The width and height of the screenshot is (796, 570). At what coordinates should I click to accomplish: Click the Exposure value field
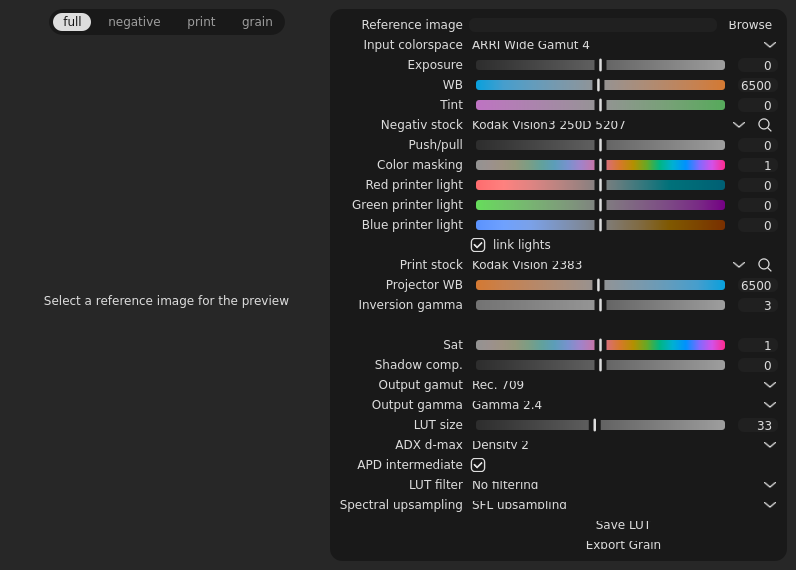(x=756, y=65)
